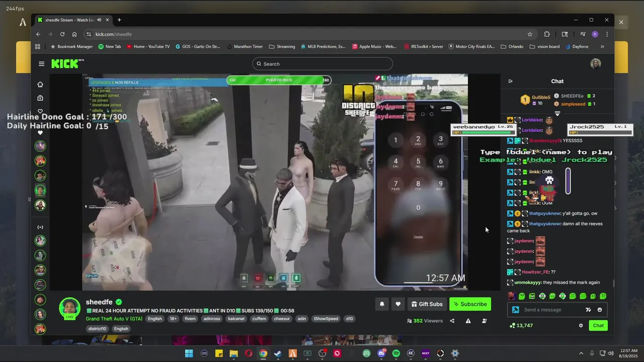The image size is (644, 362).
Task: Click the fivem tag
Action: point(190,319)
